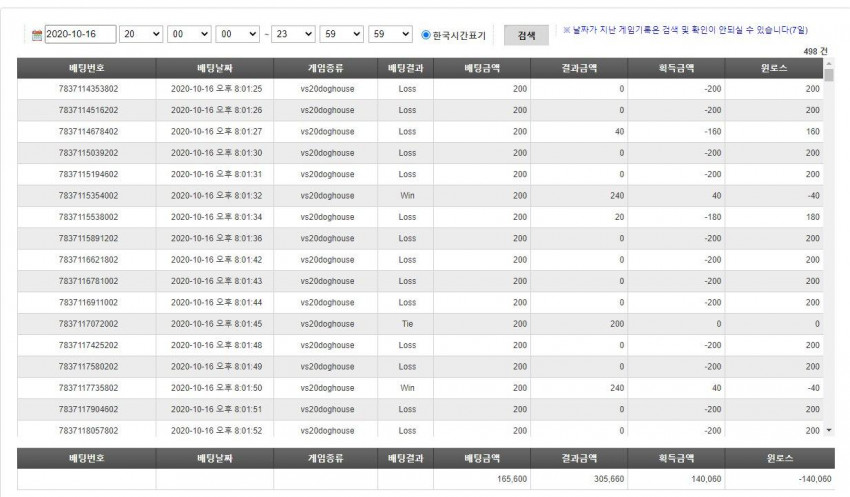This screenshot has width=850, height=497.
Task: Open the start hour dropdown showing 20
Action: click(x=141, y=34)
